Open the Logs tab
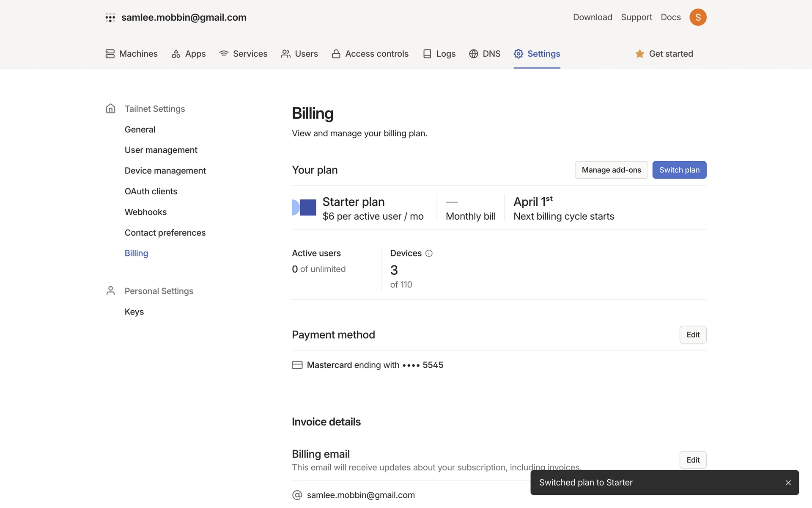This screenshot has width=812, height=508. point(439,54)
